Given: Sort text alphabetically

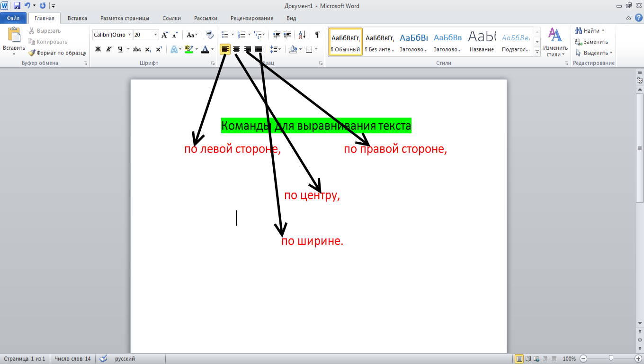Looking at the screenshot, I should (302, 35).
